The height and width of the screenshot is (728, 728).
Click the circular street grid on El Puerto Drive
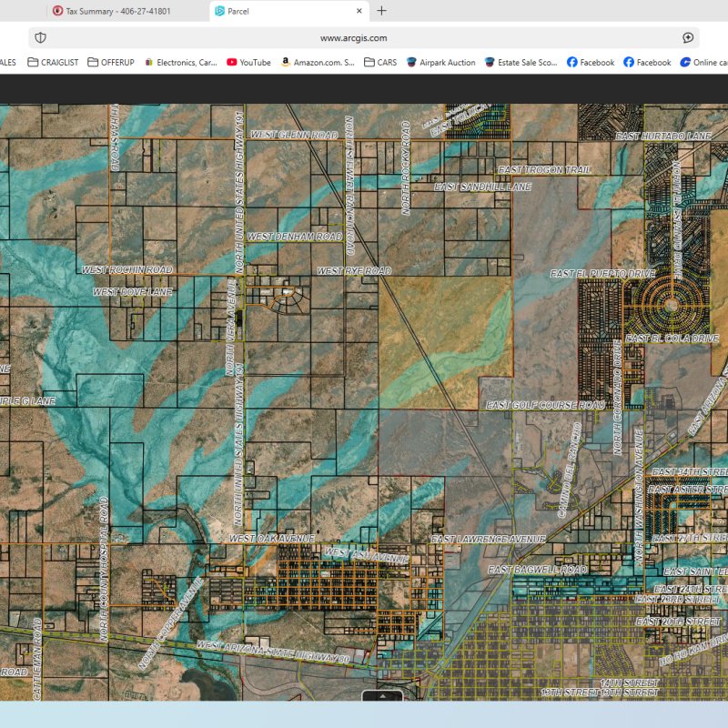pyautogui.click(x=671, y=305)
